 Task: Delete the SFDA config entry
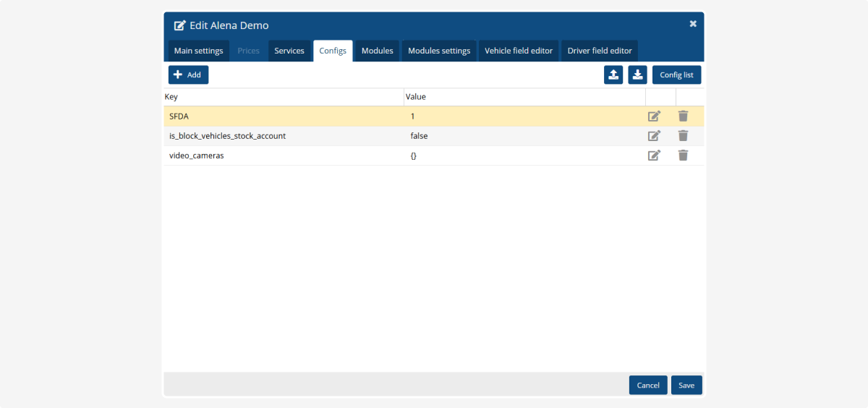(683, 116)
